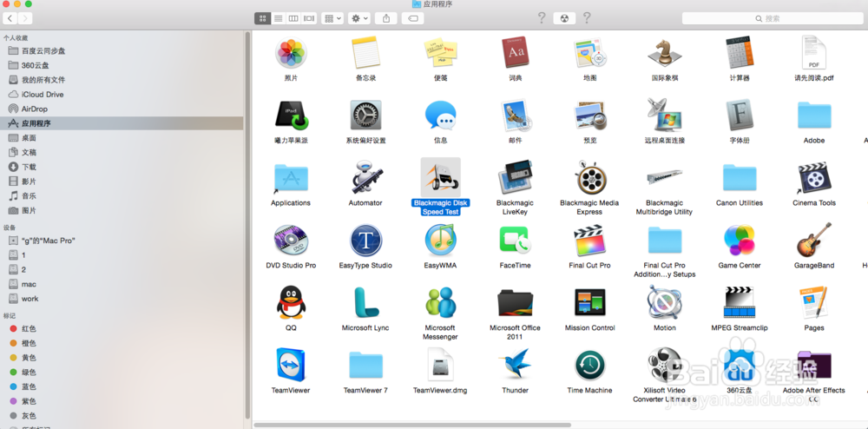Open the Motion app
This screenshot has height=429, width=868.
click(664, 303)
